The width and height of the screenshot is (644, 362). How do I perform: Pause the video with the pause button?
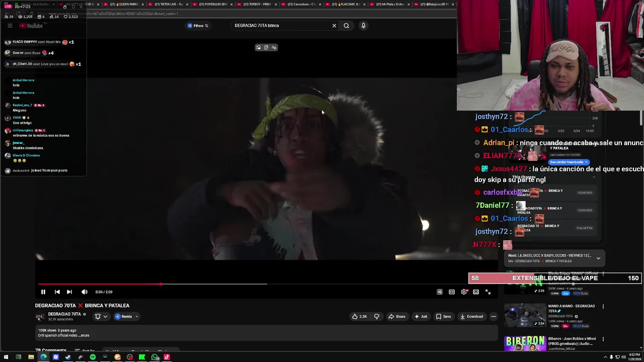click(x=43, y=292)
